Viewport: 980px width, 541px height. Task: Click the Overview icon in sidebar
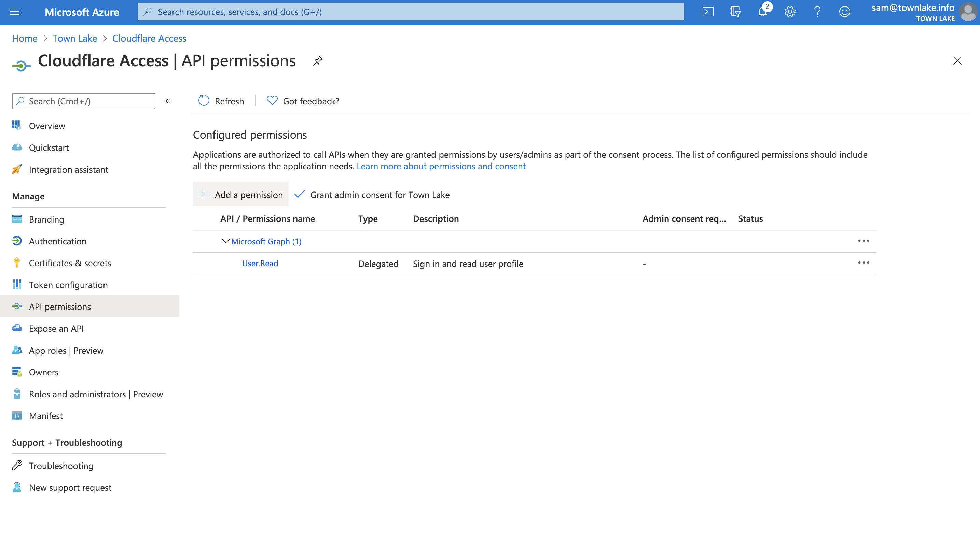click(x=17, y=125)
